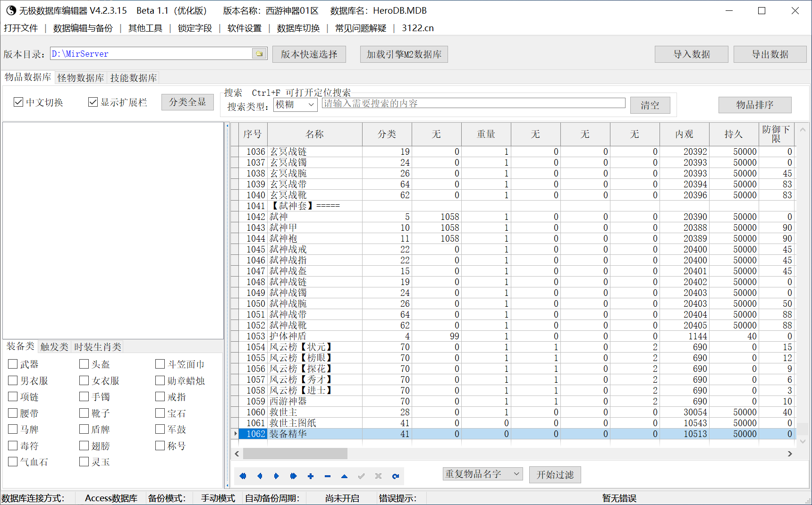Post edit checkmark icon

(x=362, y=476)
